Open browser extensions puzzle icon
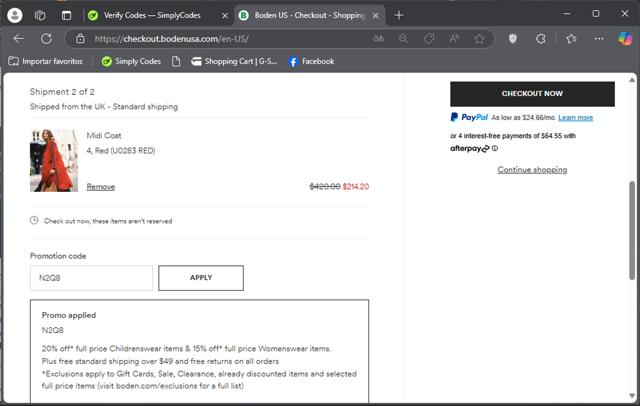This screenshot has height=406, width=640. pyautogui.click(x=541, y=39)
